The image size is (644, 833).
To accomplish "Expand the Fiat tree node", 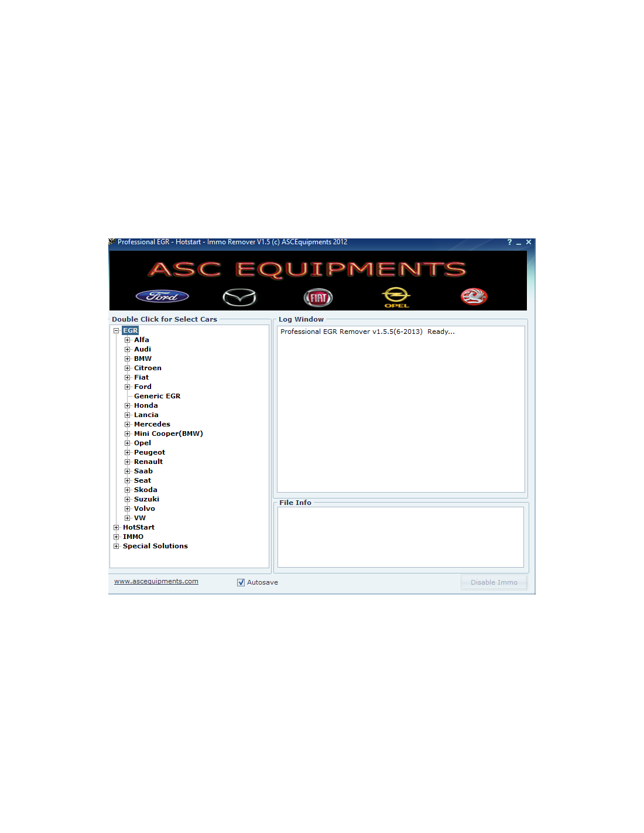I will (127, 377).
